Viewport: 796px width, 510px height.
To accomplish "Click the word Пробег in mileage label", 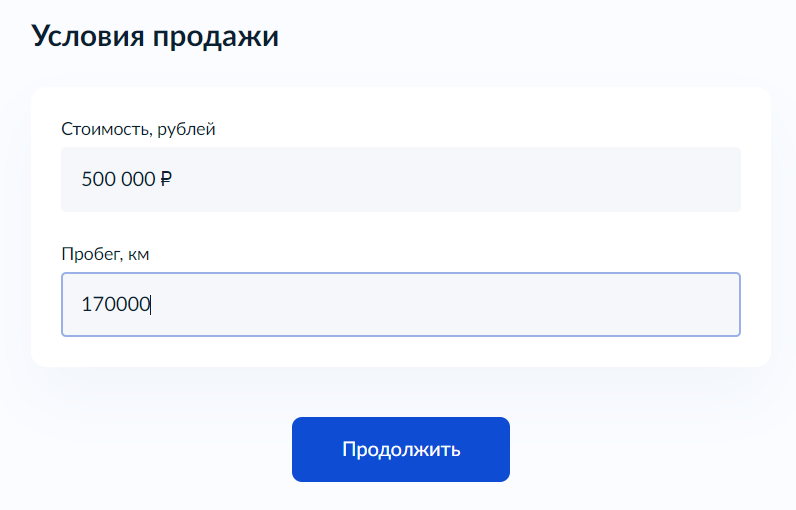I will click(x=91, y=254).
